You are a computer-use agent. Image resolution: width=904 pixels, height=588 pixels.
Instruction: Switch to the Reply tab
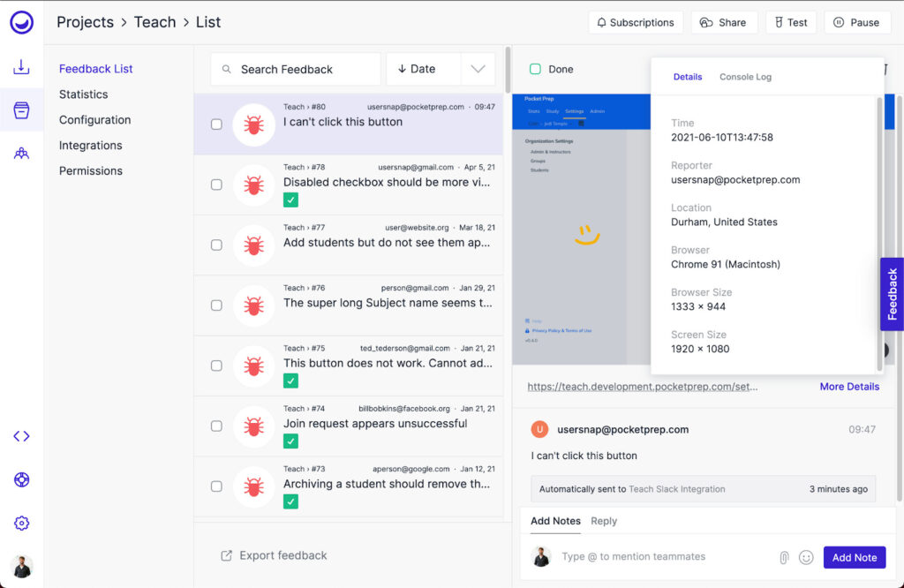click(x=604, y=522)
